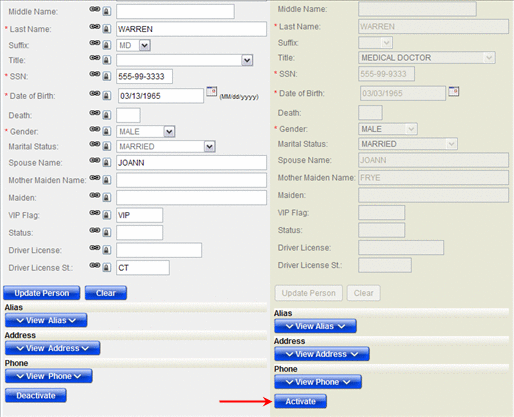Click the link icon beside Middle Name
Screen dimensions: 514x417
point(95,9)
